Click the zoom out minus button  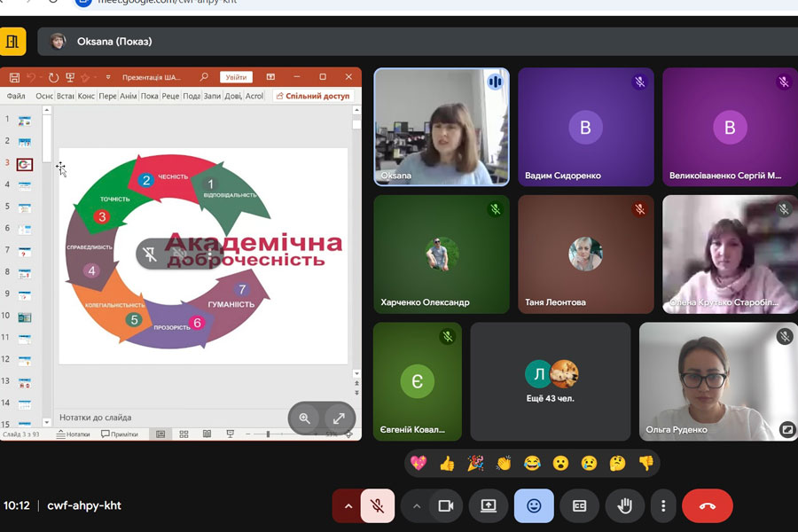(248, 434)
